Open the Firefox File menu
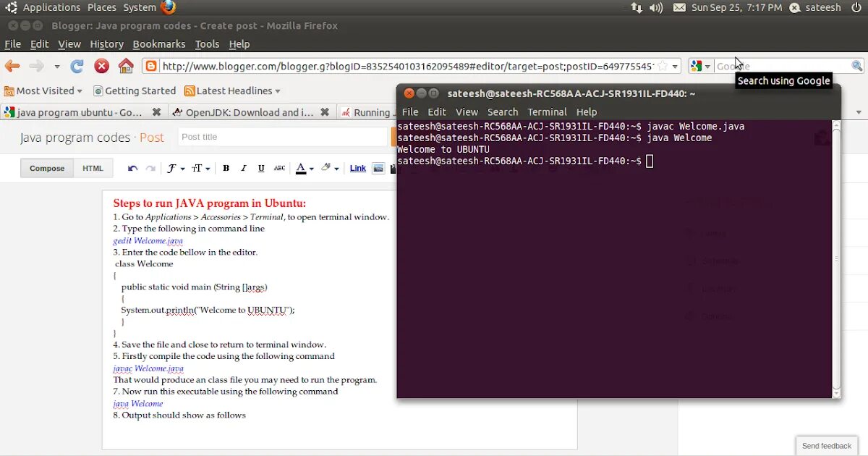 13,44
